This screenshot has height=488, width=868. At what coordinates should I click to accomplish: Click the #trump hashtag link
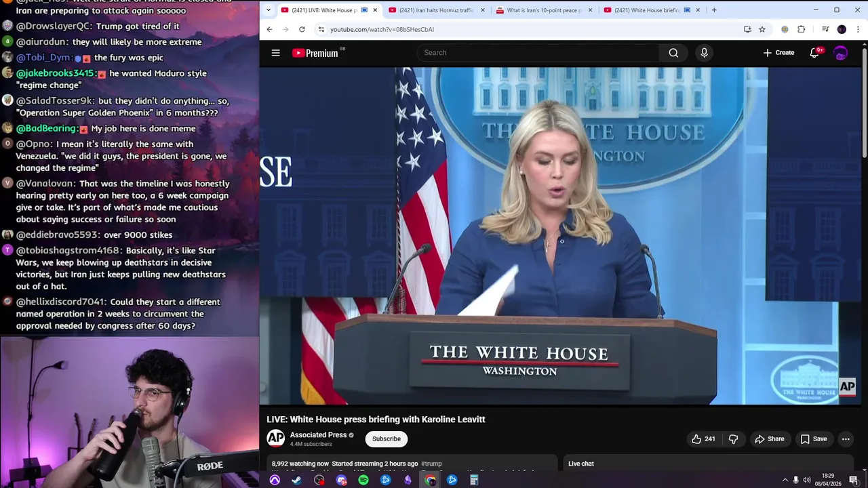click(x=431, y=464)
